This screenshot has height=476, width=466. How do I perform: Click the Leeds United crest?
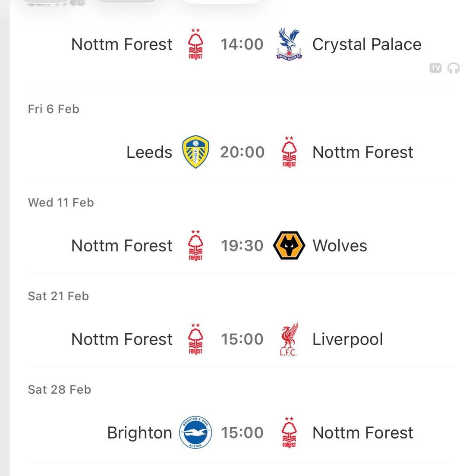point(195,152)
